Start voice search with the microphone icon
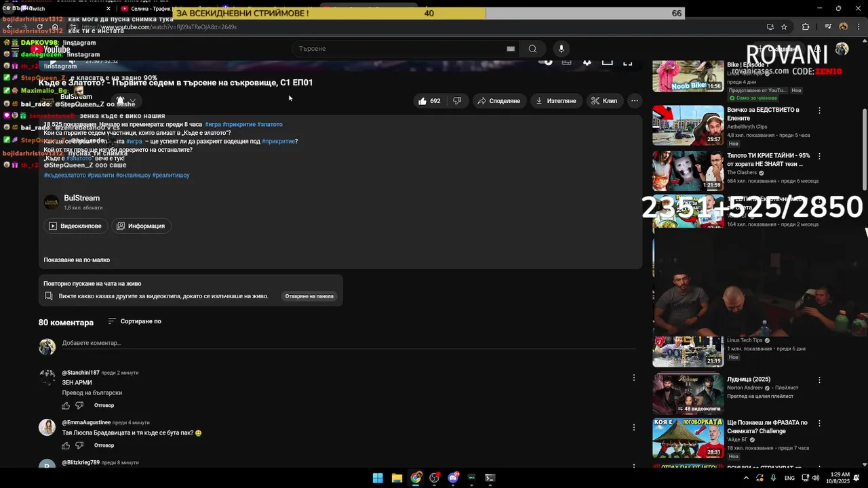 tap(561, 49)
